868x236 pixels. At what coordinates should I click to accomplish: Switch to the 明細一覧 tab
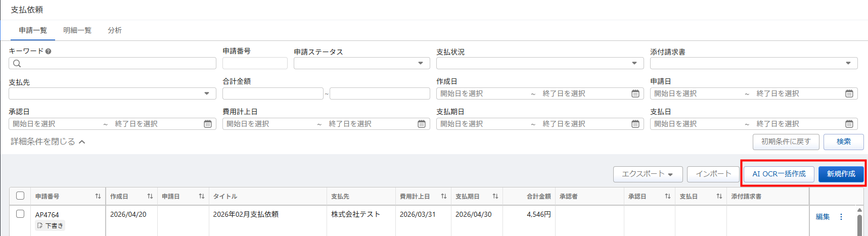77,30
